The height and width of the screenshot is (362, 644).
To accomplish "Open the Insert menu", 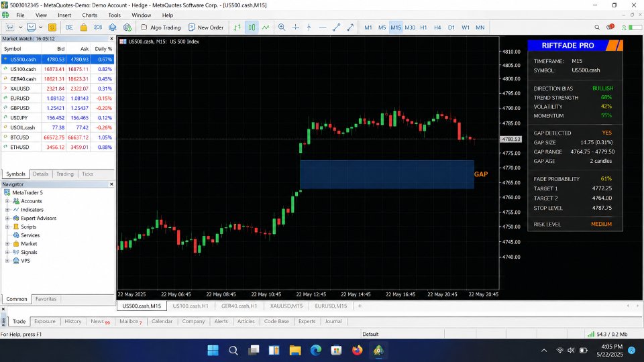I will [64, 15].
